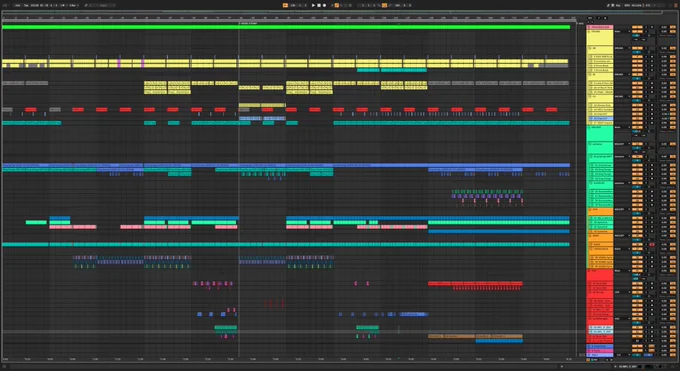Screen dimensions: 680x371
Task: Select the topmost pink track header
Action: (600, 27)
